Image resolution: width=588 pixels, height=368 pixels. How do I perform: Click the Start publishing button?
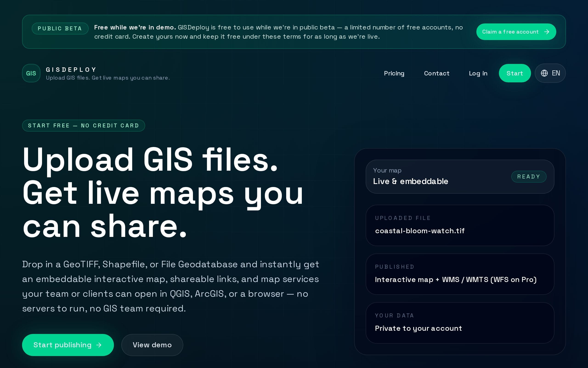coord(68,345)
